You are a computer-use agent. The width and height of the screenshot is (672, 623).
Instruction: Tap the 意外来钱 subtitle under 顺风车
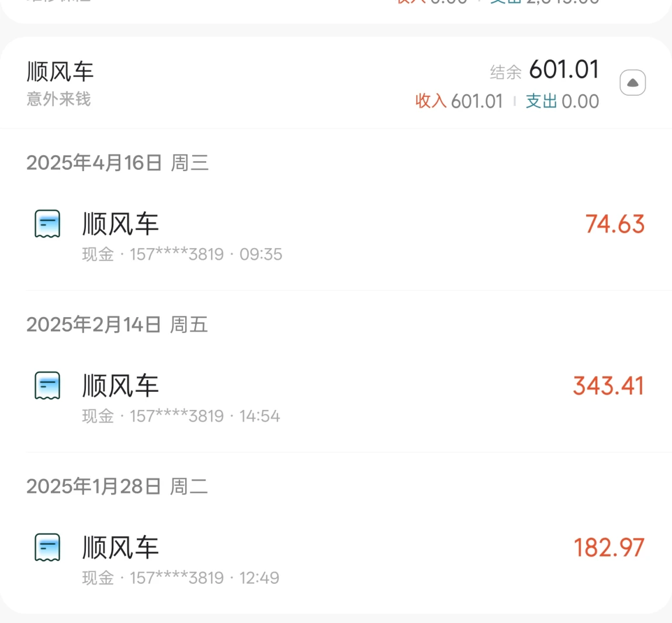click(x=58, y=99)
